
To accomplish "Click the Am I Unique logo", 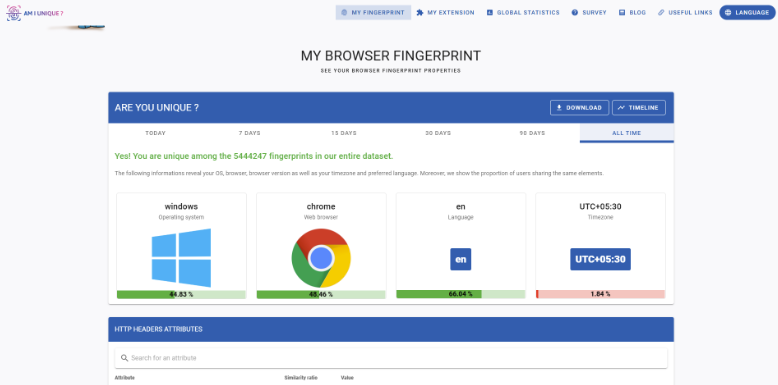I will click(35, 13).
